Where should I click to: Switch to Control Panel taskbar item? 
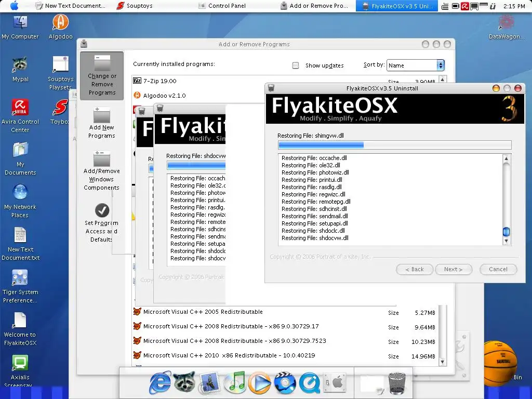coord(222,6)
